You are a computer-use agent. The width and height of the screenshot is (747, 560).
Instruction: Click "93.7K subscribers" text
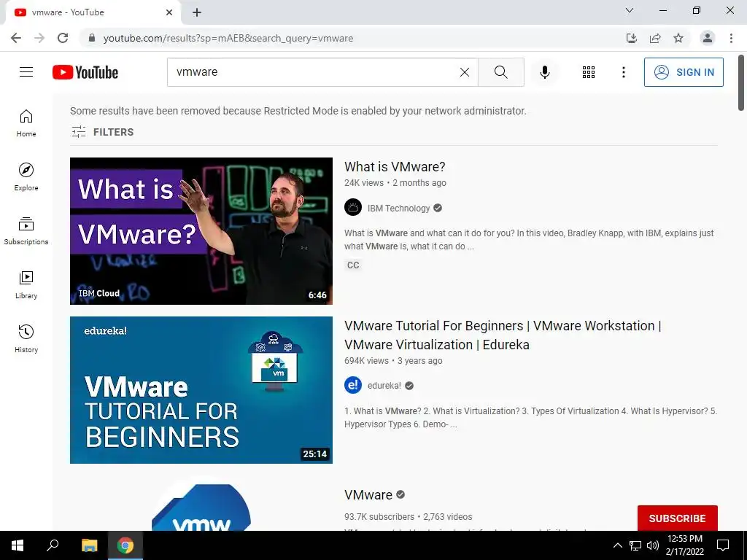pyautogui.click(x=379, y=517)
